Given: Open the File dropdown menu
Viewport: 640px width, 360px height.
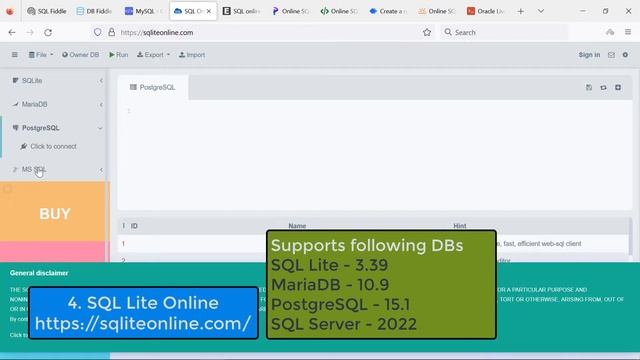Looking at the screenshot, I should 41,55.
